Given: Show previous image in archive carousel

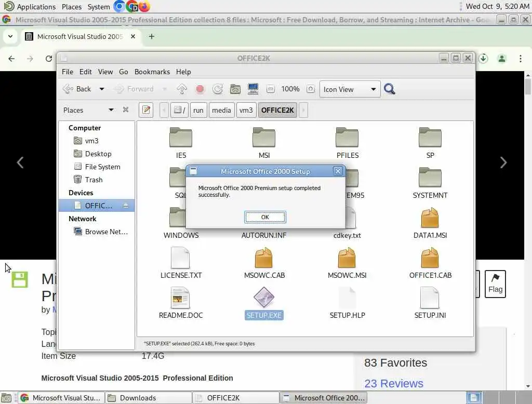Looking at the screenshot, I should tap(20, 163).
